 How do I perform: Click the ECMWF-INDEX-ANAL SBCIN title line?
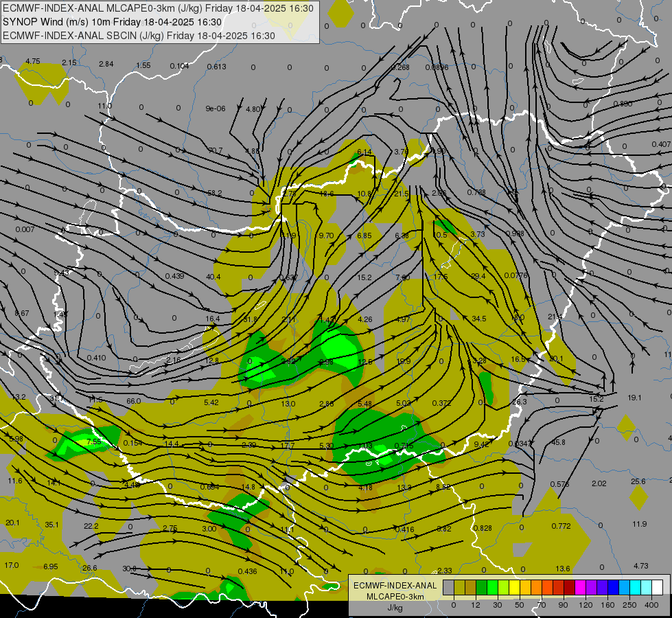point(139,36)
